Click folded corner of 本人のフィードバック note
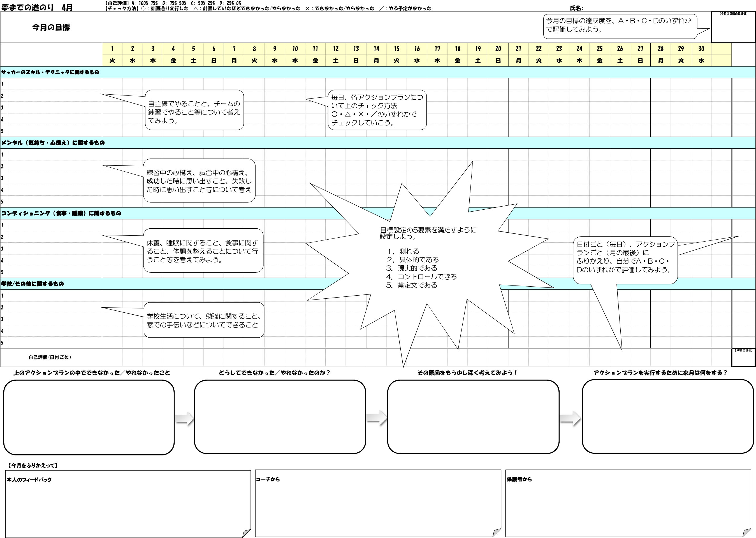The width and height of the screenshot is (756, 538). click(x=246, y=533)
